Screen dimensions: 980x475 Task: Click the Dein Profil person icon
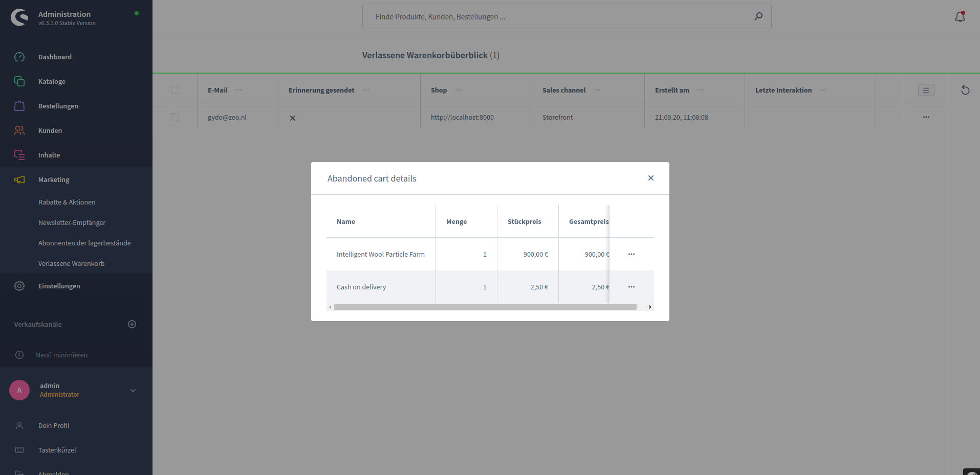click(19, 425)
